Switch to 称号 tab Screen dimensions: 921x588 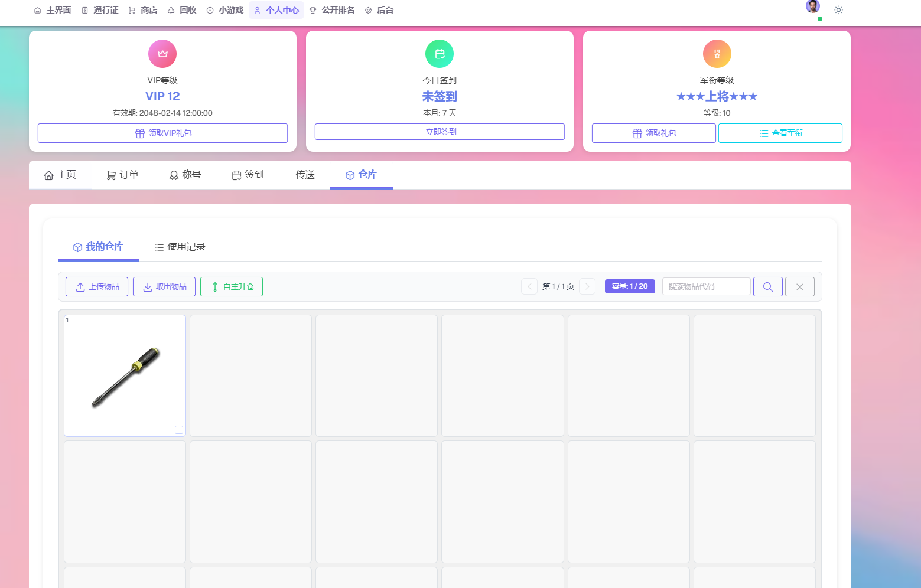(185, 175)
